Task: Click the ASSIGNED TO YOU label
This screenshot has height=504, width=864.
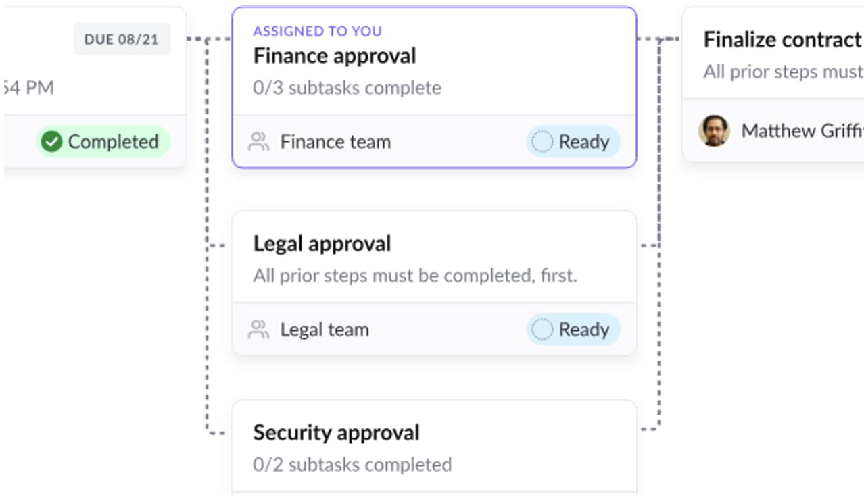Action: click(x=317, y=31)
